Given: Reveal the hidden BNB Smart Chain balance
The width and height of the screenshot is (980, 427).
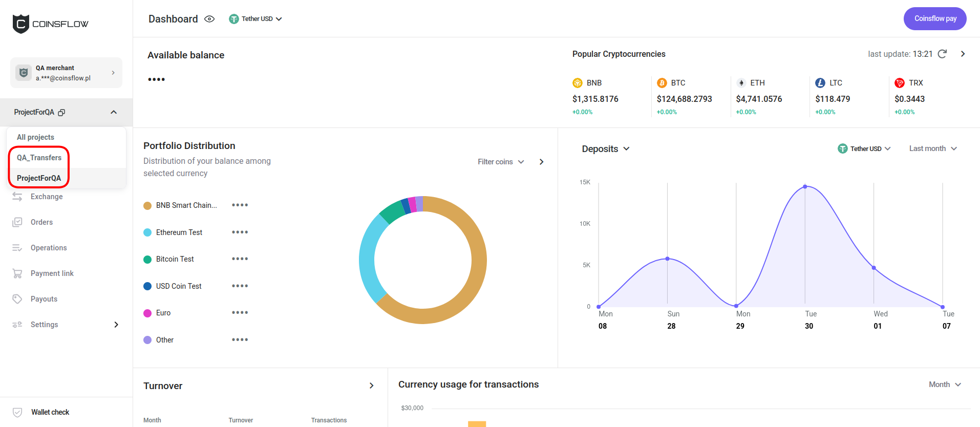Looking at the screenshot, I should click(240, 205).
